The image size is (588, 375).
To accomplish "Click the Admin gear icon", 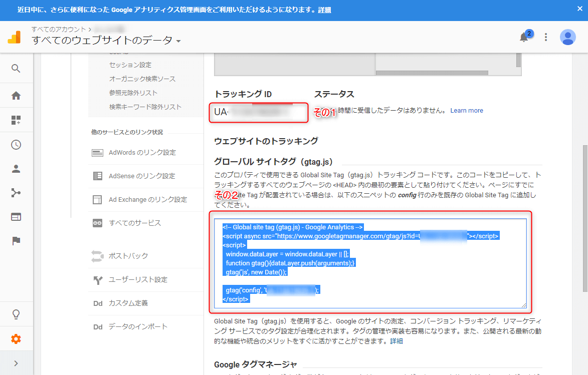I will pos(16,339).
